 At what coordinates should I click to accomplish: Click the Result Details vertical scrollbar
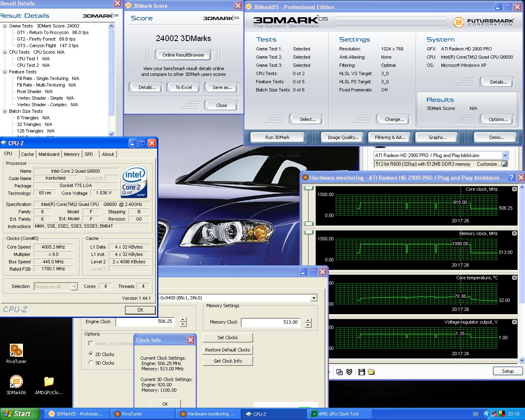pos(112,80)
